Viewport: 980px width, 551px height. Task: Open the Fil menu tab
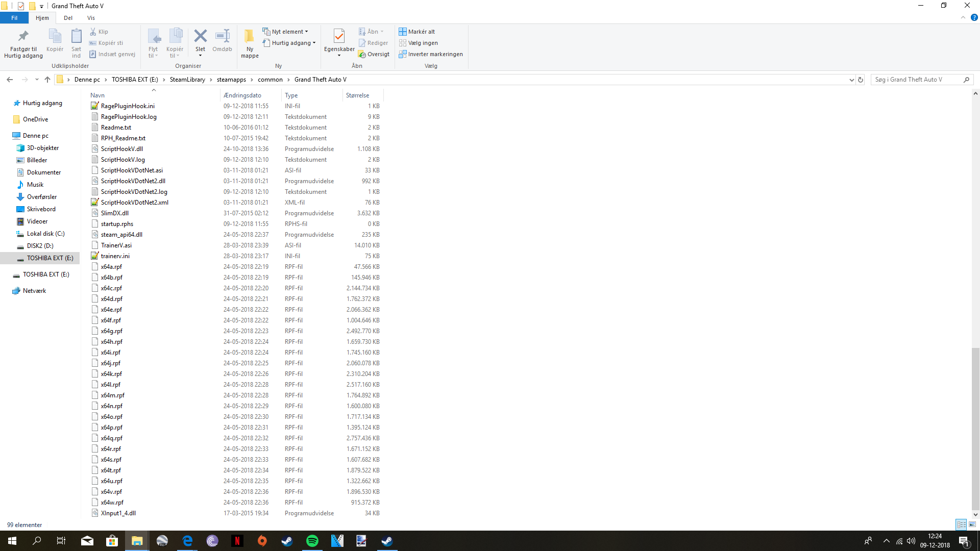[x=14, y=18]
